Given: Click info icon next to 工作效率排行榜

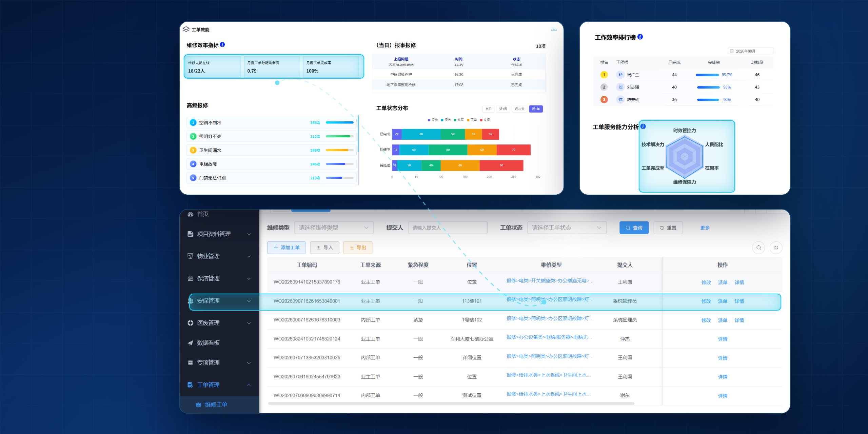Looking at the screenshot, I should coord(640,37).
